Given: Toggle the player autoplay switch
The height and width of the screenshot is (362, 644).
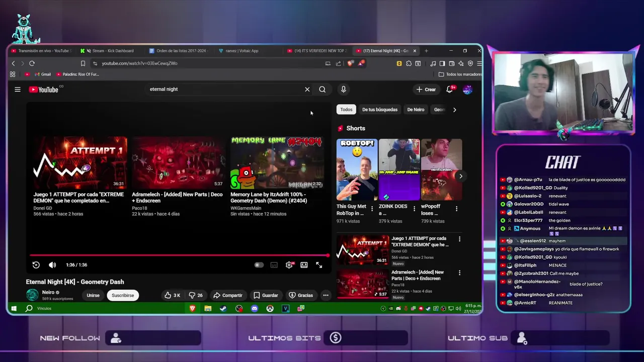Looking at the screenshot, I should (259, 265).
